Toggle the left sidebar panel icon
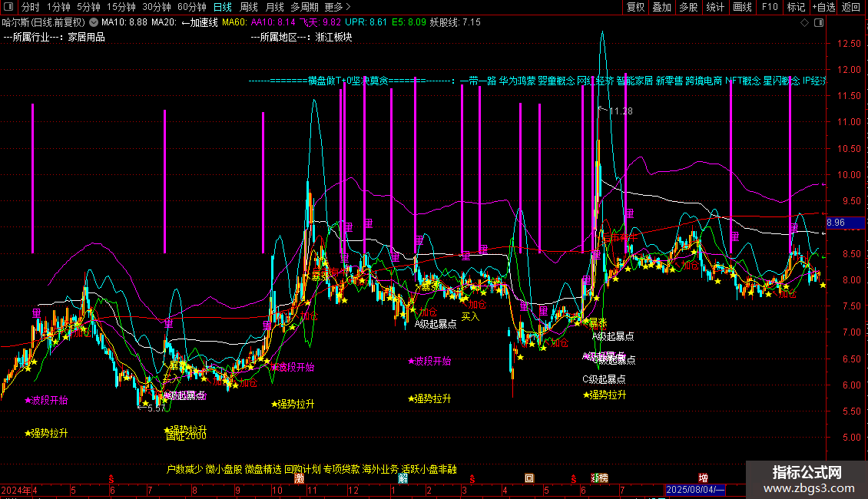 8,7
